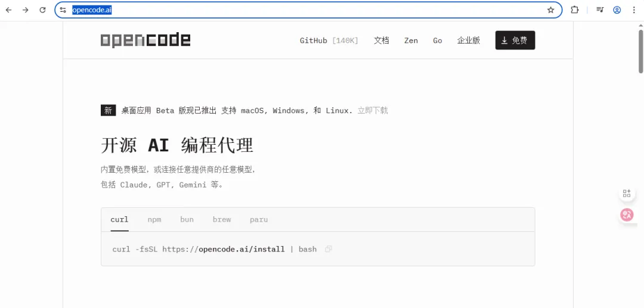The image size is (644, 308).
Task: Click the page vertical scrollbar thumb
Action: point(640,51)
